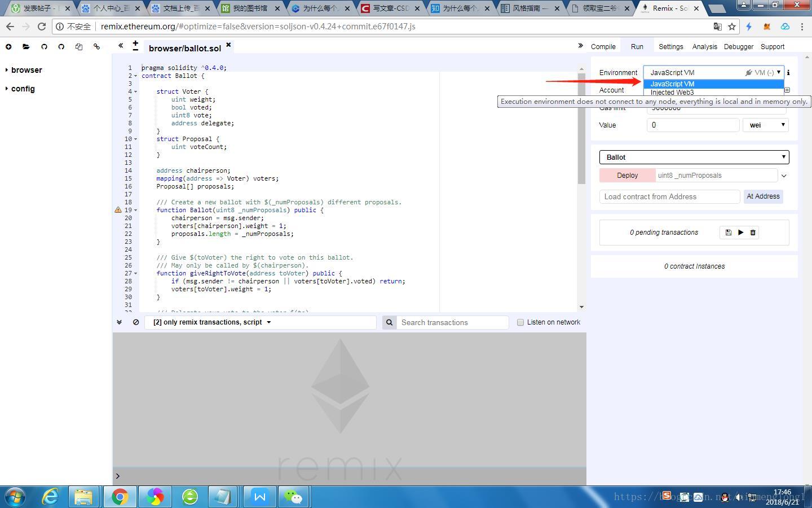Publish files with the first GitHub icon

pyautogui.click(x=44, y=47)
